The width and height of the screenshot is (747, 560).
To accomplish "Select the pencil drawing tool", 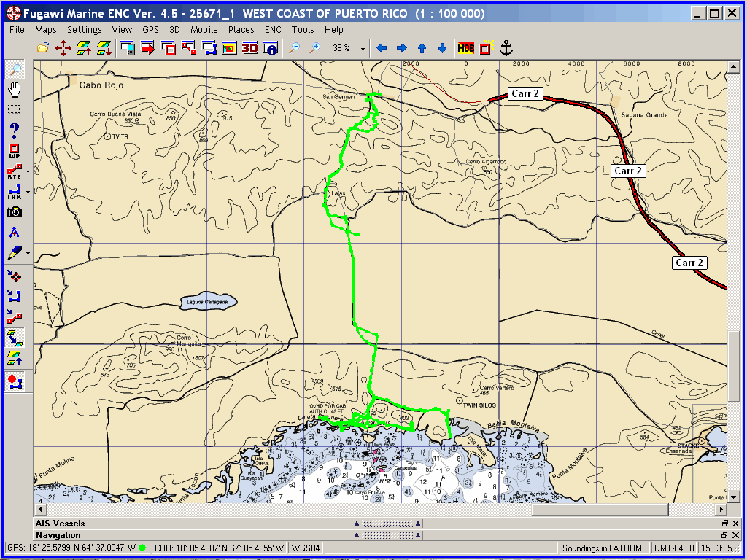I will [15, 253].
